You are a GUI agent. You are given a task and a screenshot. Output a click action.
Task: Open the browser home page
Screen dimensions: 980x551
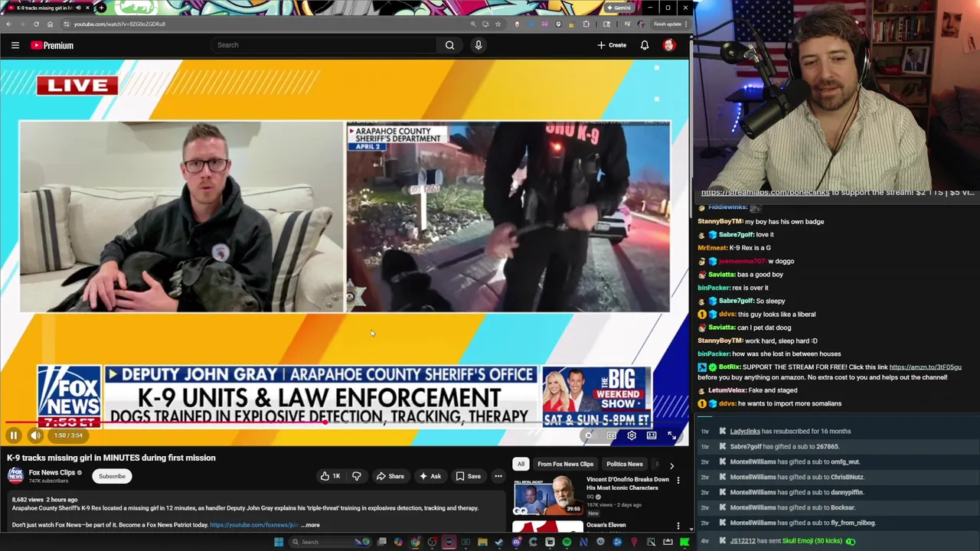(x=50, y=24)
